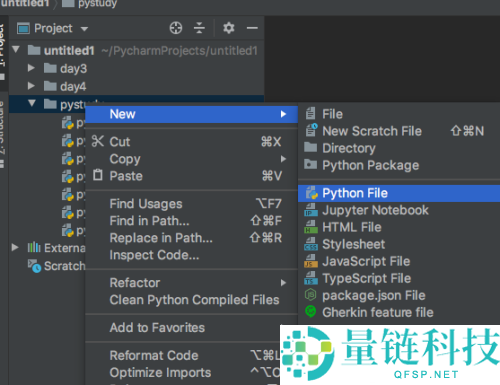Click the JavaScript File JS icon

tap(311, 261)
